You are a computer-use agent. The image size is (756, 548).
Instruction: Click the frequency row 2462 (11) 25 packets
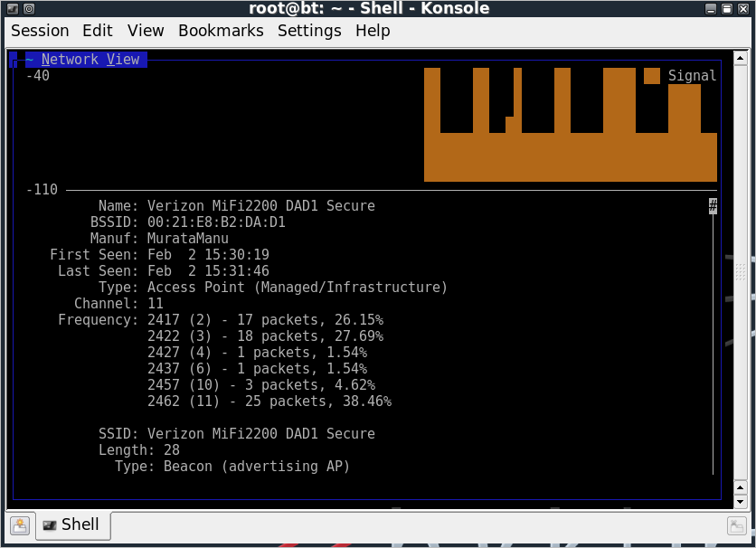(x=269, y=401)
